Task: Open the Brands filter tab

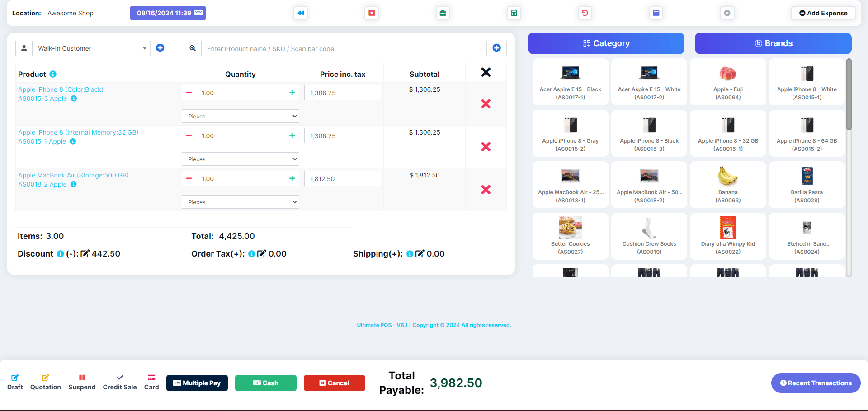Action: tap(773, 43)
